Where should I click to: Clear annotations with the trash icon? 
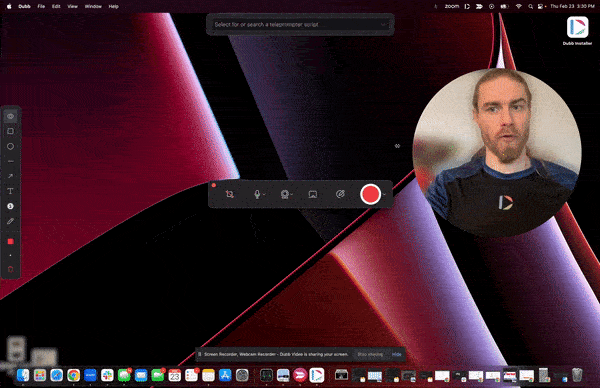[10, 269]
